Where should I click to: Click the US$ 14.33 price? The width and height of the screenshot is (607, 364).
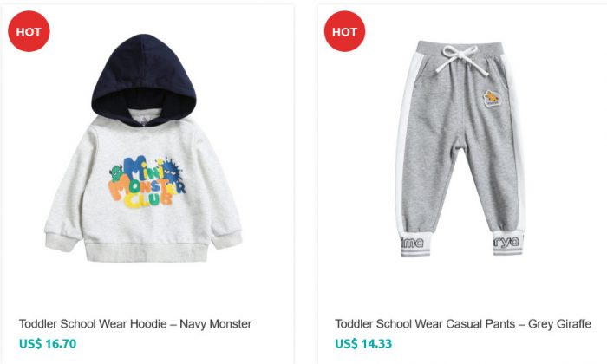coord(363,343)
